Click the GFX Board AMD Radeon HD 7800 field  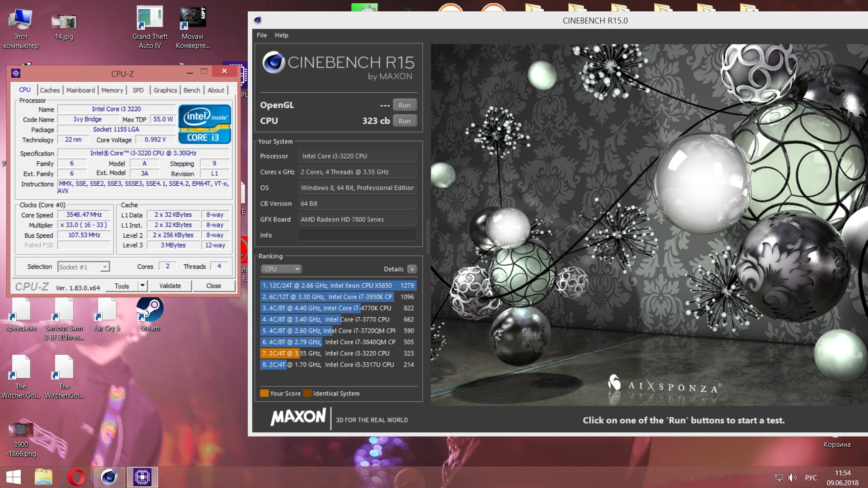point(357,220)
